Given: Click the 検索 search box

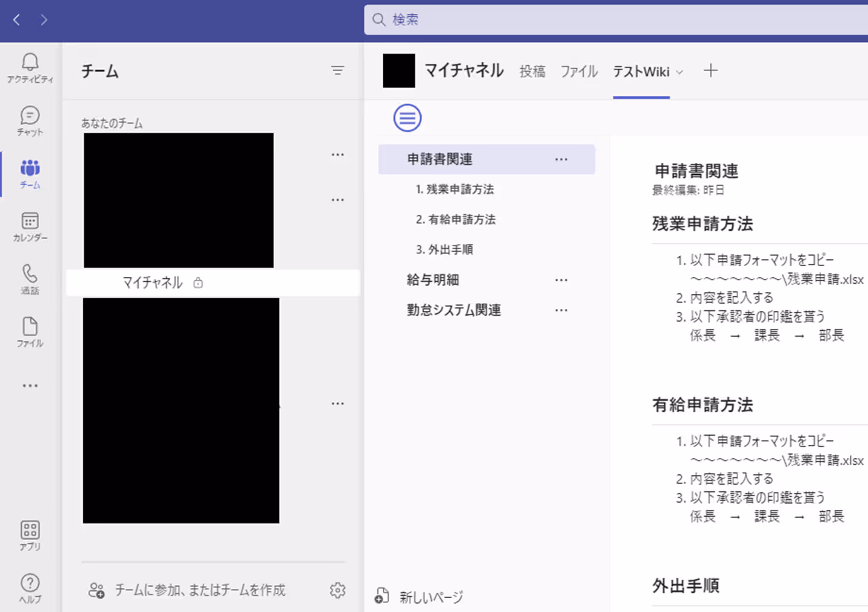Looking at the screenshot, I should click(x=616, y=20).
